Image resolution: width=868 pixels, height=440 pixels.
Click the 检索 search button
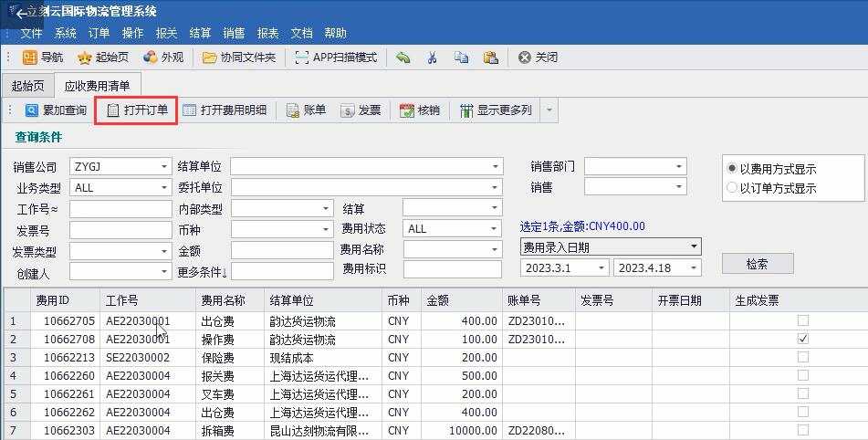757,264
